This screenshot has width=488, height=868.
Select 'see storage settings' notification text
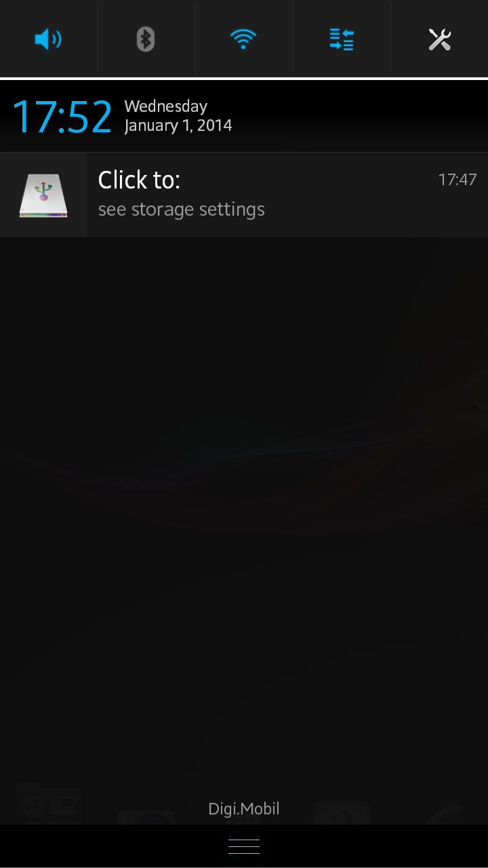click(x=182, y=210)
